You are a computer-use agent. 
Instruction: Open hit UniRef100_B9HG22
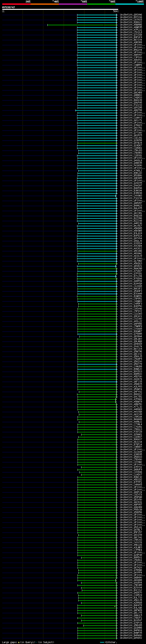[131, 22]
